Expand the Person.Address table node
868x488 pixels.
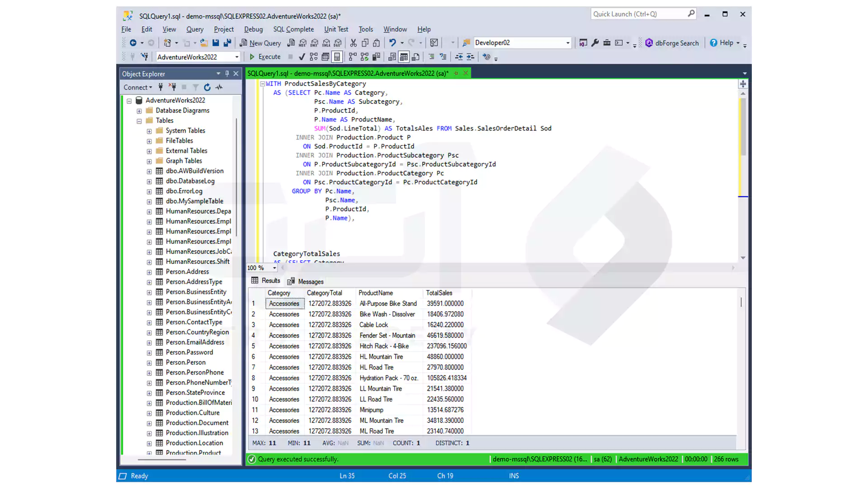(x=149, y=272)
